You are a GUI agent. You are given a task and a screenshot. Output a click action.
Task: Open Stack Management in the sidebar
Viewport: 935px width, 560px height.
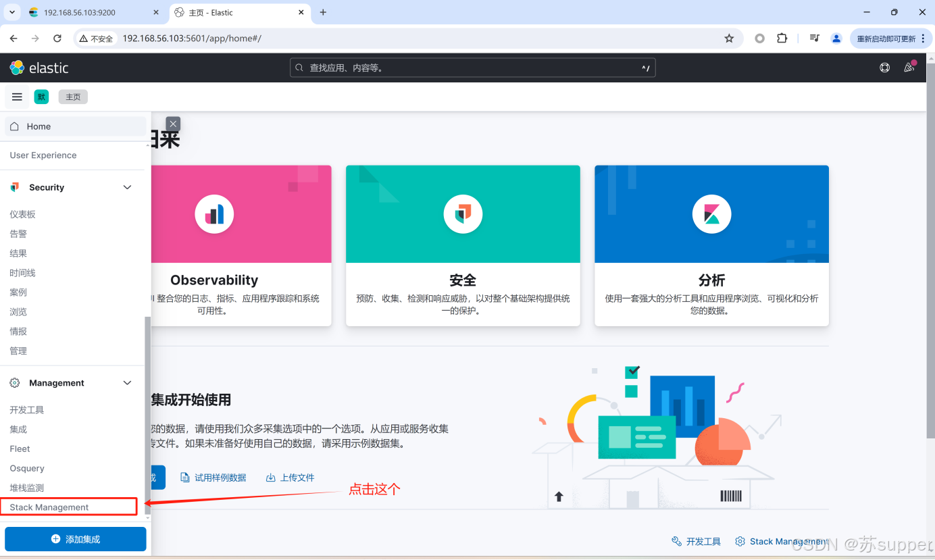click(49, 507)
